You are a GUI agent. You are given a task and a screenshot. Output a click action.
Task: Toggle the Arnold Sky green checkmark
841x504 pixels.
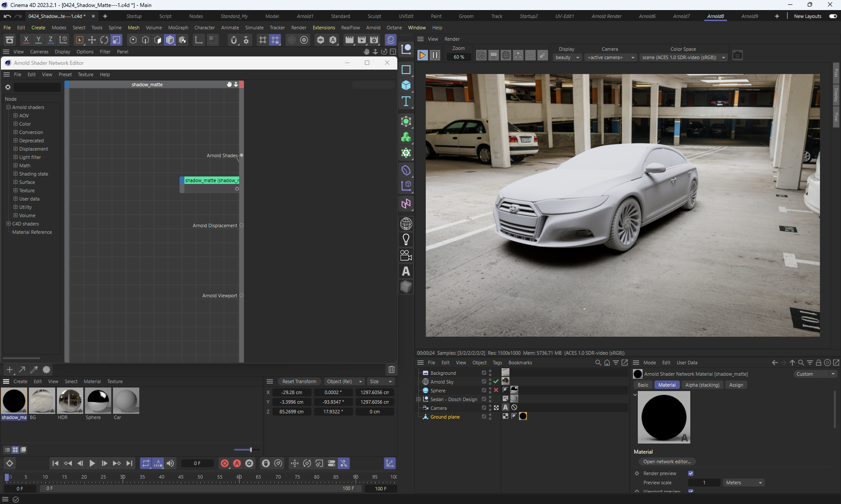[x=496, y=382]
